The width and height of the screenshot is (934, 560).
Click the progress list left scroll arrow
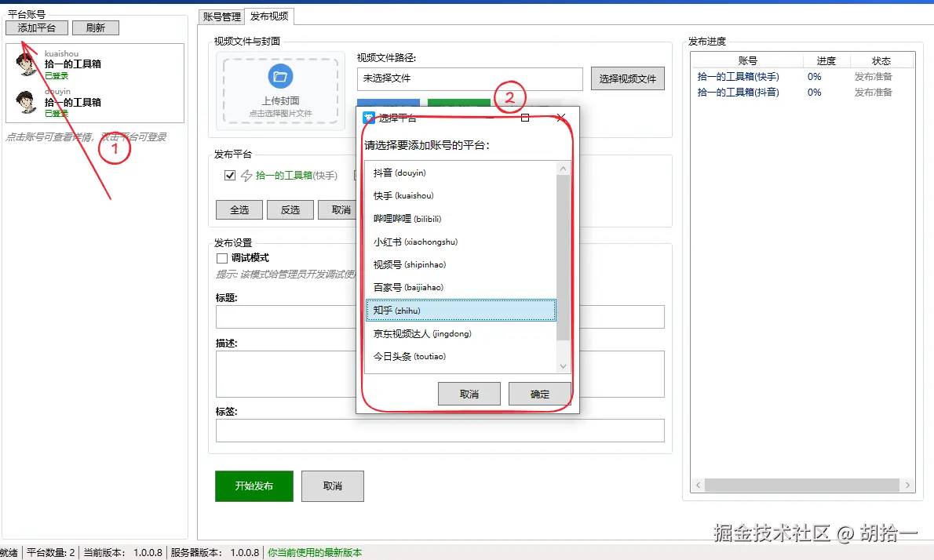(x=698, y=485)
